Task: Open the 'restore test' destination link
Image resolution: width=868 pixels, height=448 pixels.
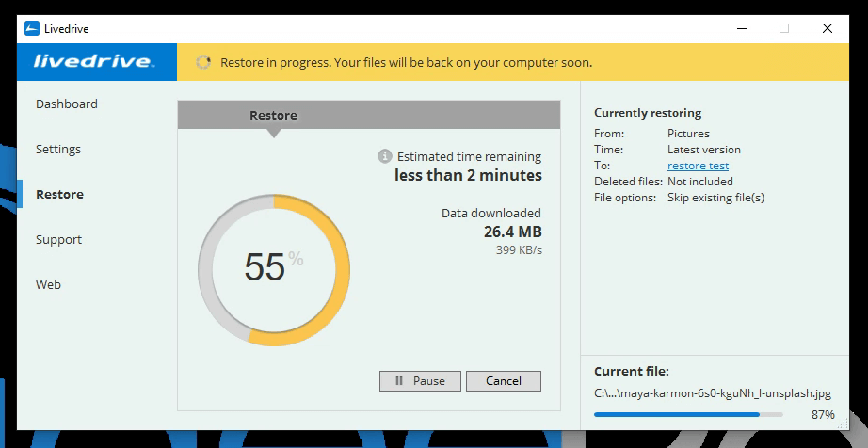Action: (698, 166)
